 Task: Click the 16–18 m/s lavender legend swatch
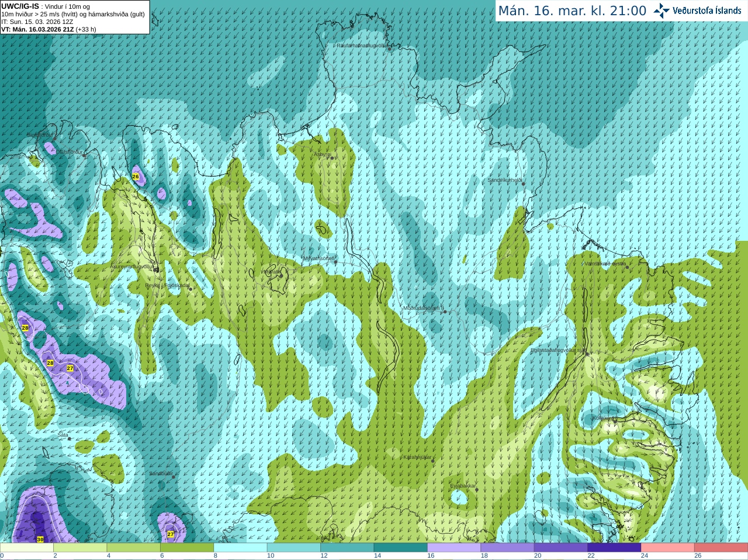pos(454,548)
